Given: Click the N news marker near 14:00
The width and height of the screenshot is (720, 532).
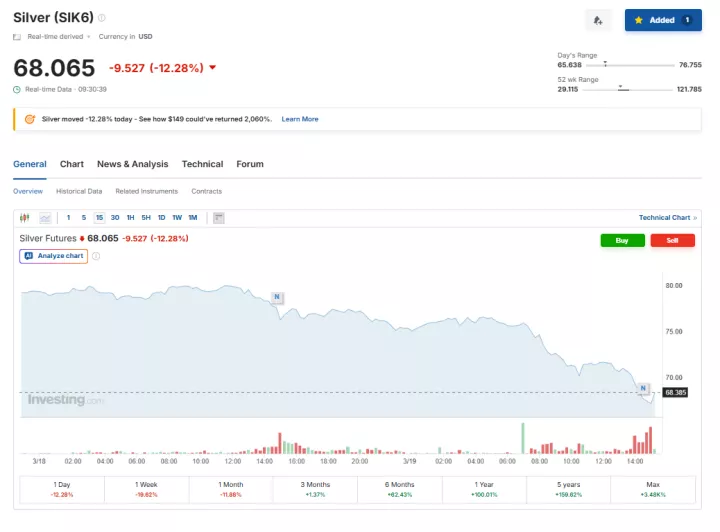Looking at the screenshot, I should [x=277, y=297].
